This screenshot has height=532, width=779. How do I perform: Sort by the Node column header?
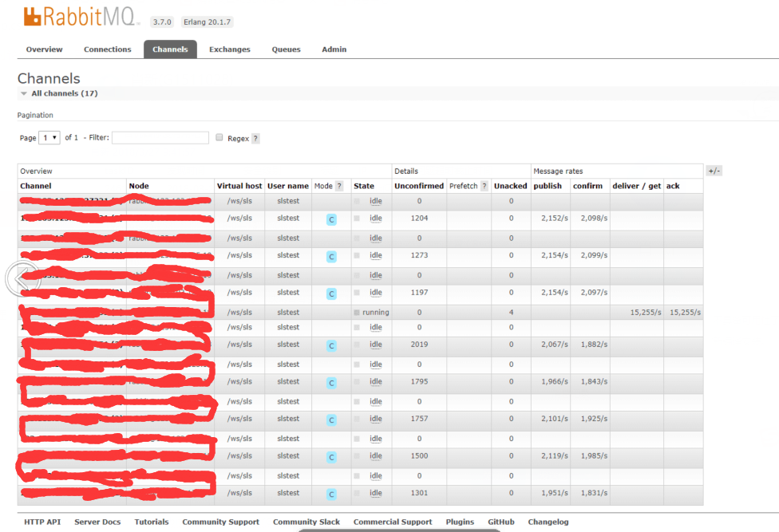139,186
